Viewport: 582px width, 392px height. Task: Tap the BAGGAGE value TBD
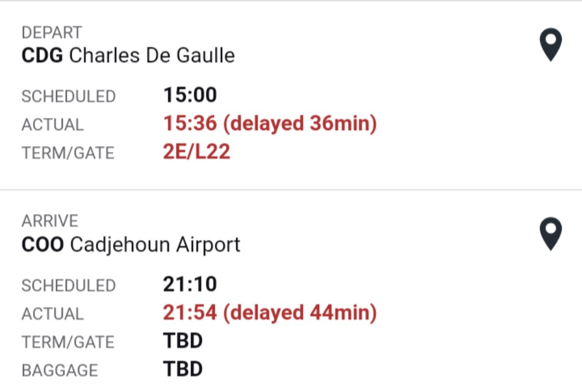(x=182, y=370)
